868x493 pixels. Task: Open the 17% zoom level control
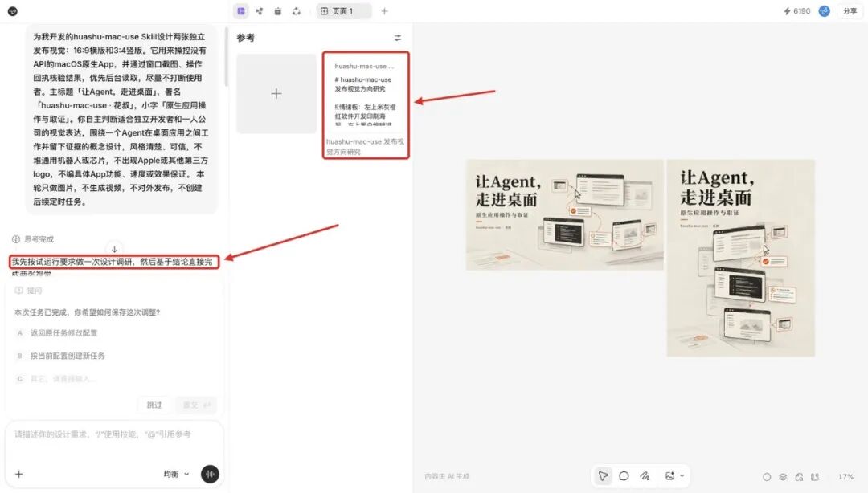845,476
